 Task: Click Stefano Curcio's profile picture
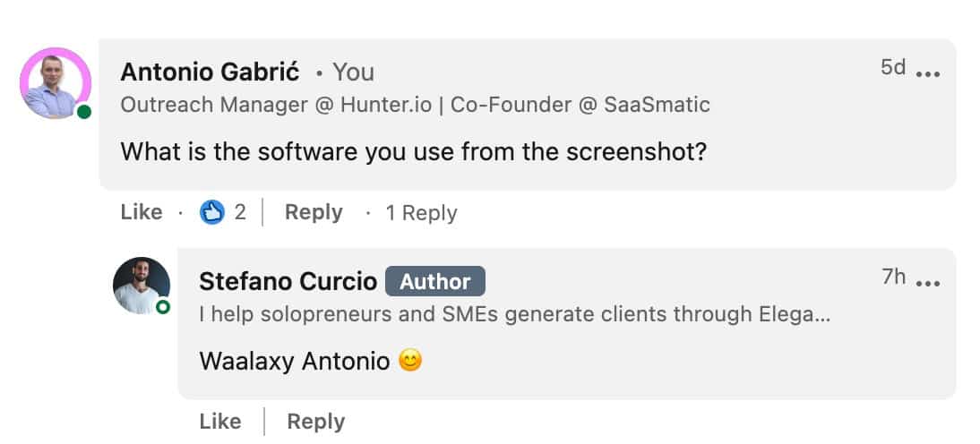coord(142,286)
